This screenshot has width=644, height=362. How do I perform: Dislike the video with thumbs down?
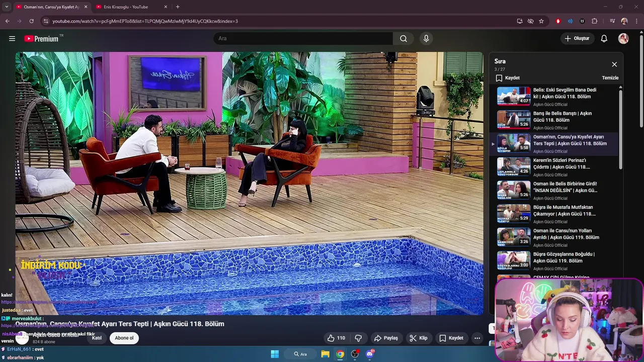point(358,338)
